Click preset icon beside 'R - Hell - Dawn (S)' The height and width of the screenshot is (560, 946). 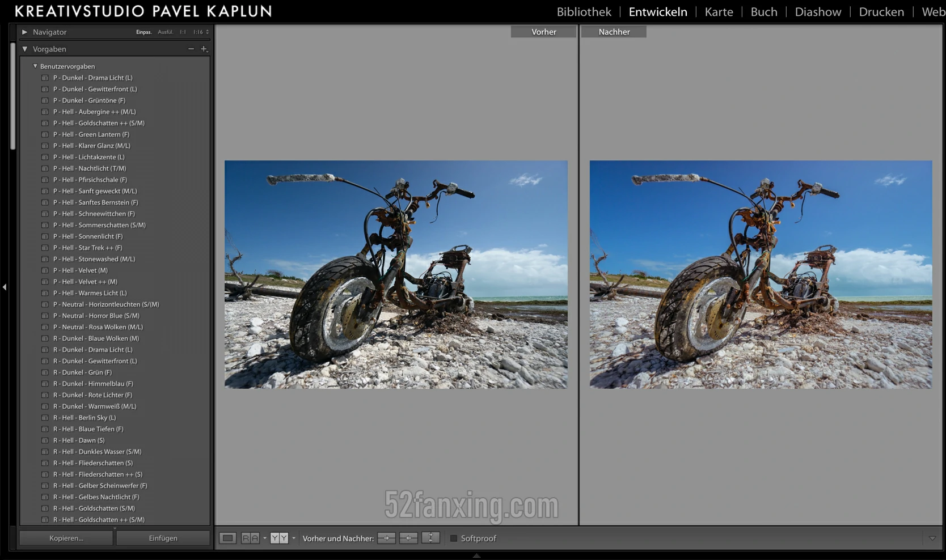[45, 440]
